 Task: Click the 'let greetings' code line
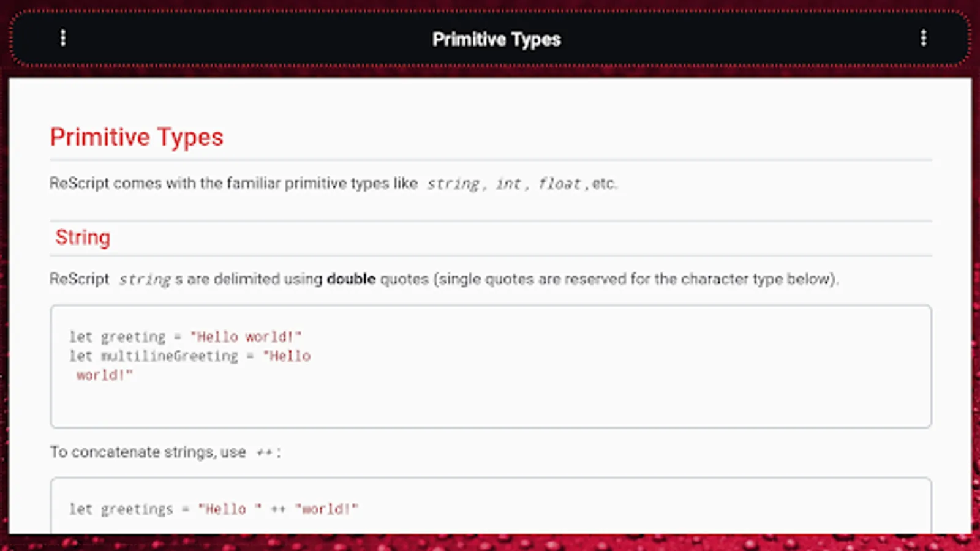[x=213, y=509]
